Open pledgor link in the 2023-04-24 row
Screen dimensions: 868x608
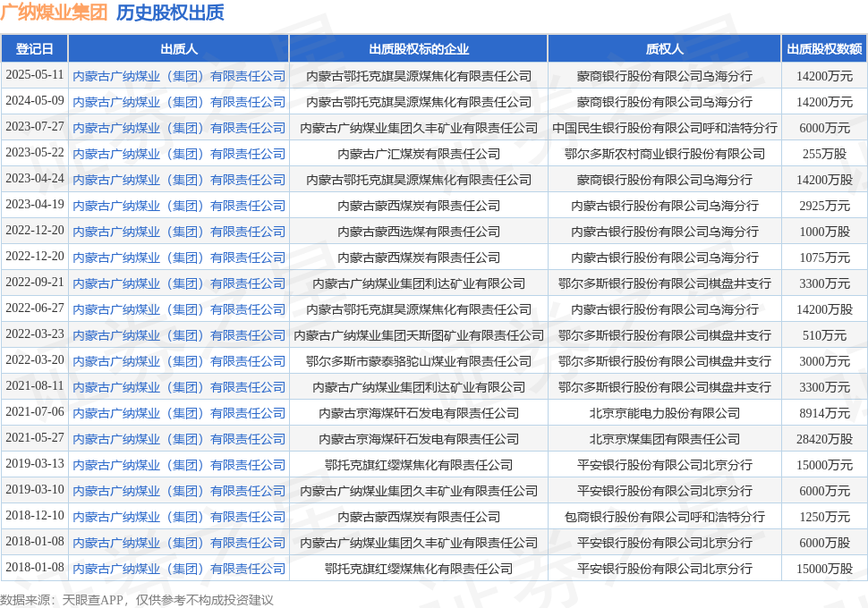click(179, 180)
